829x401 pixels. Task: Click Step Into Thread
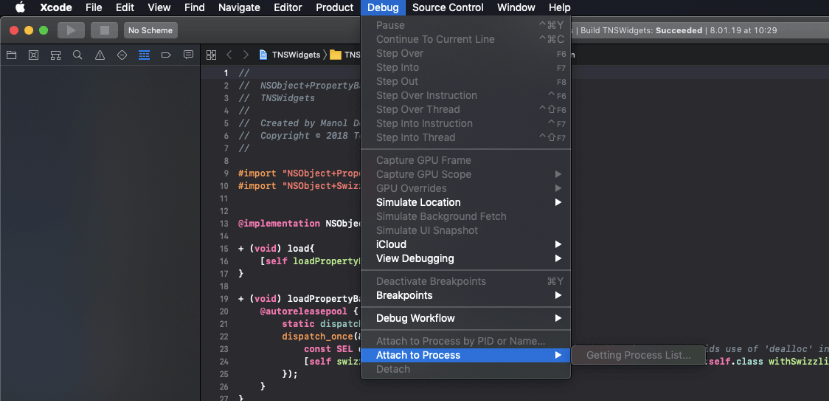465,138
